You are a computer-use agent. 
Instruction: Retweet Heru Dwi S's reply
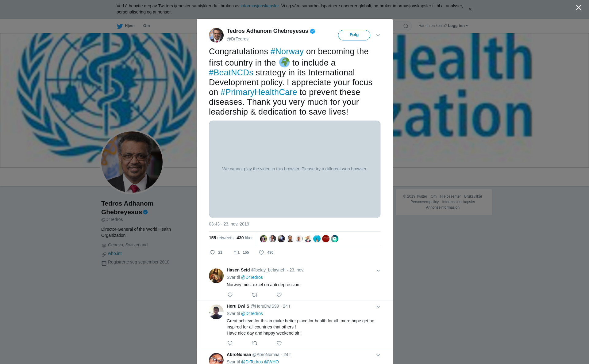(x=255, y=343)
